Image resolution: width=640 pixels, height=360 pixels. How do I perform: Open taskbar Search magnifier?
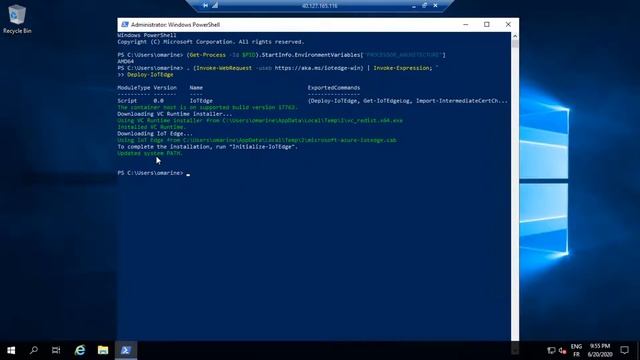pos(34,350)
